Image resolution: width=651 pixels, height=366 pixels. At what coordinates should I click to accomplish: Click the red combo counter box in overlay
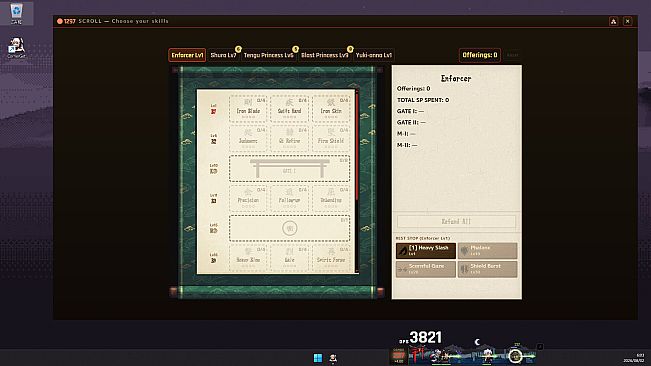[399, 355]
